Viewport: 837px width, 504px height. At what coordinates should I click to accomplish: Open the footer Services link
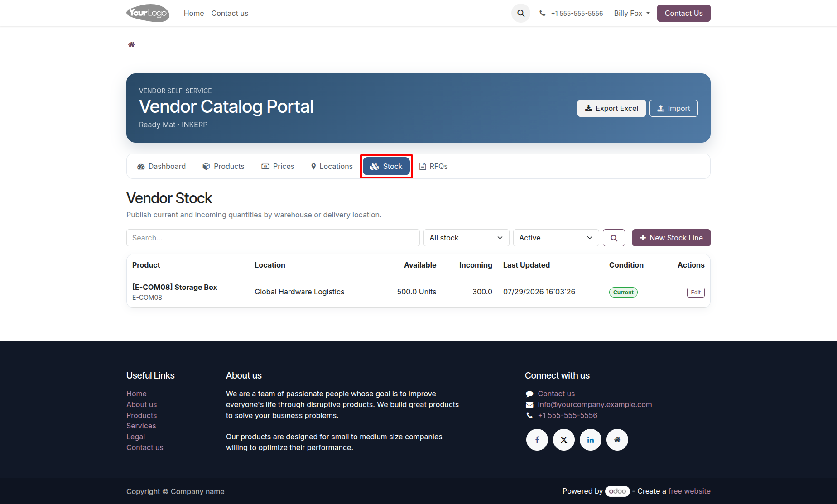click(x=141, y=426)
